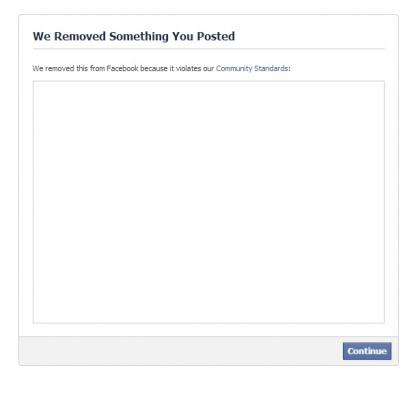Viewport: 416px width, 400px height.
Task: Click the word 'Removed' in the dialog title
Action: point(80,36)
